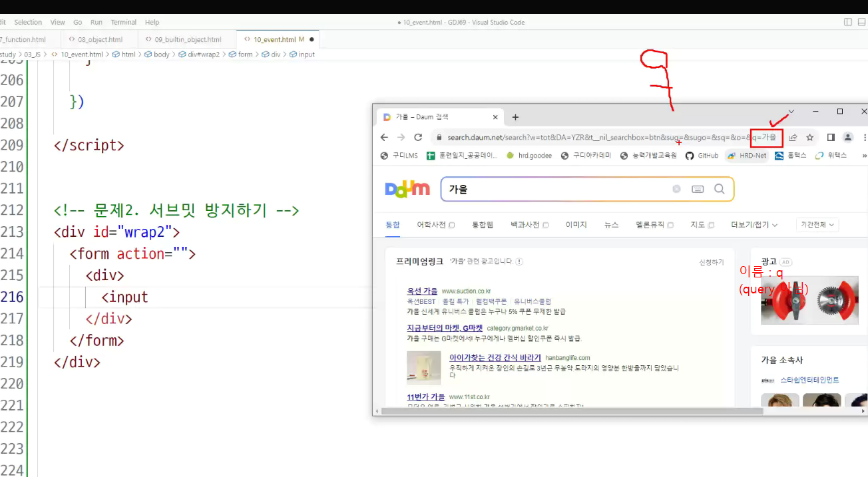Click the site lock icon in URL bar
The image size is (868, 477).
coord(439,138)
